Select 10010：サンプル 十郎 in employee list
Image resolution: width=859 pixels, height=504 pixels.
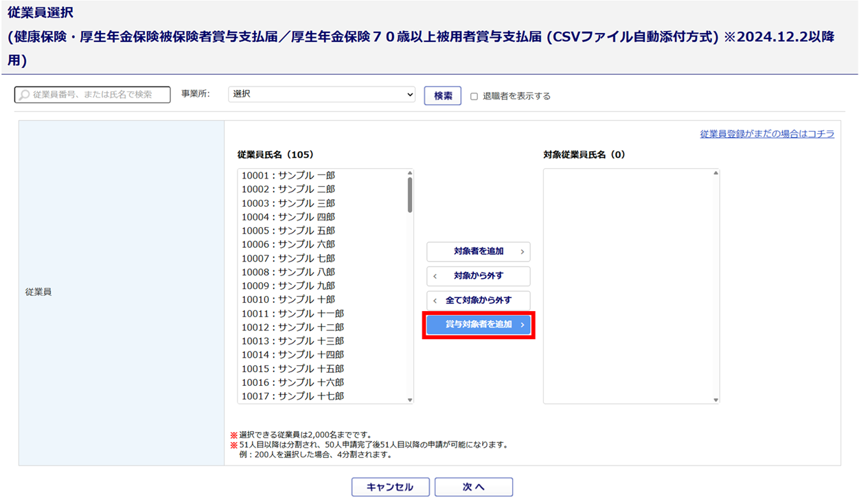(x=322, y=299)
